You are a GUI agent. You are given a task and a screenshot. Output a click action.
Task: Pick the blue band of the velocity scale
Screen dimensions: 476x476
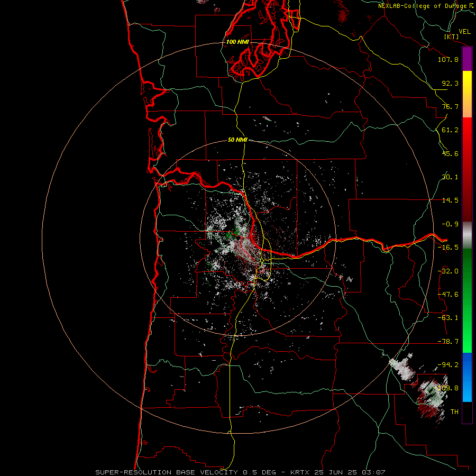pyautogui.click(x=467, y=377)
